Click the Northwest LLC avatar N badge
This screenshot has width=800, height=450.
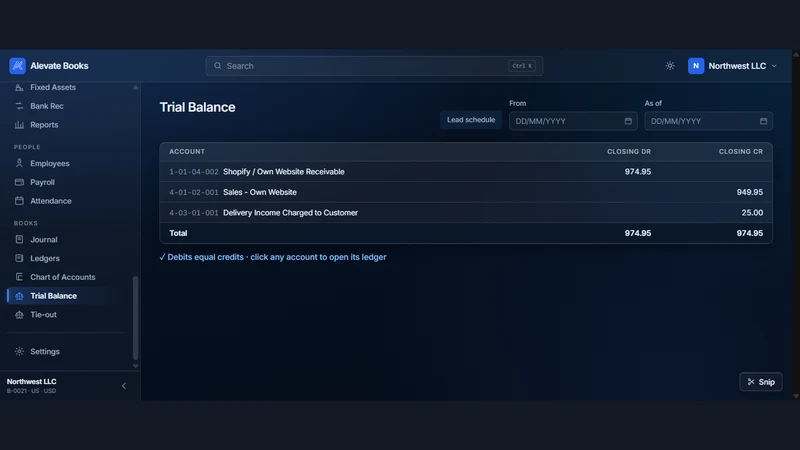pyautogui.click(x=696, y=66)
